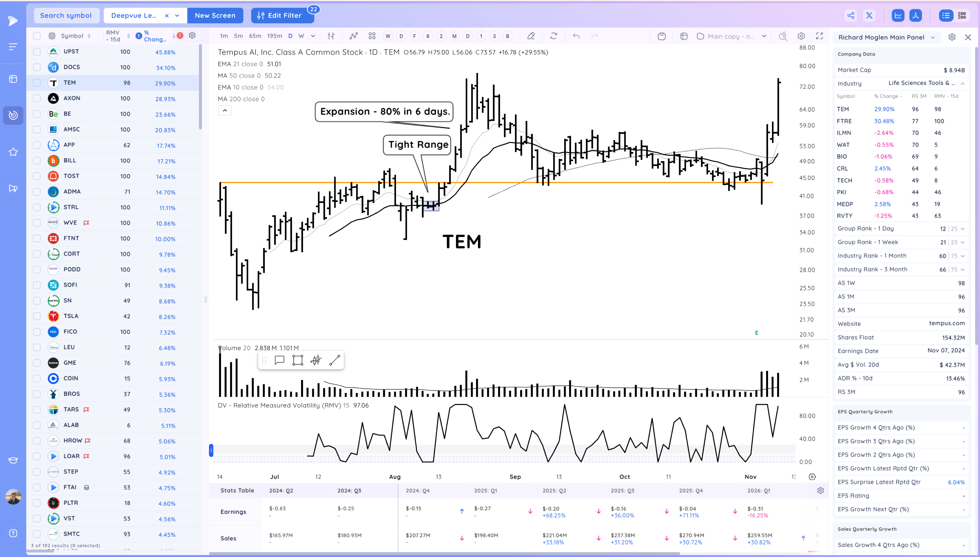The width and height of the screenshot is (980, 557).
Task: Open the Main copy layout dropdown
Action: 764,36
